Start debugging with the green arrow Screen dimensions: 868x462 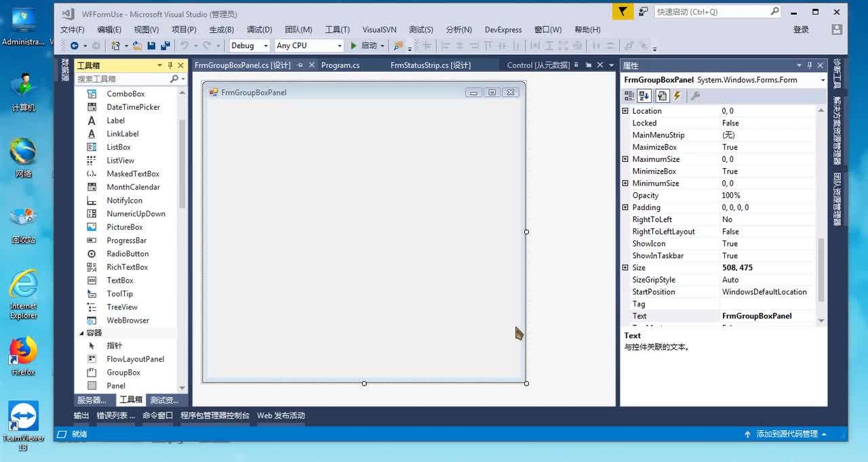pyautogui.click(x=353, y=45)
